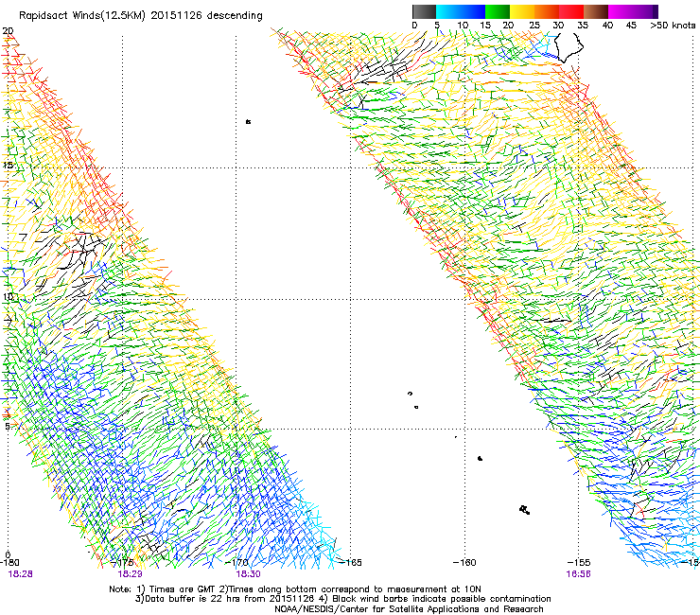Click the '30' legend value

pos(558,26)
